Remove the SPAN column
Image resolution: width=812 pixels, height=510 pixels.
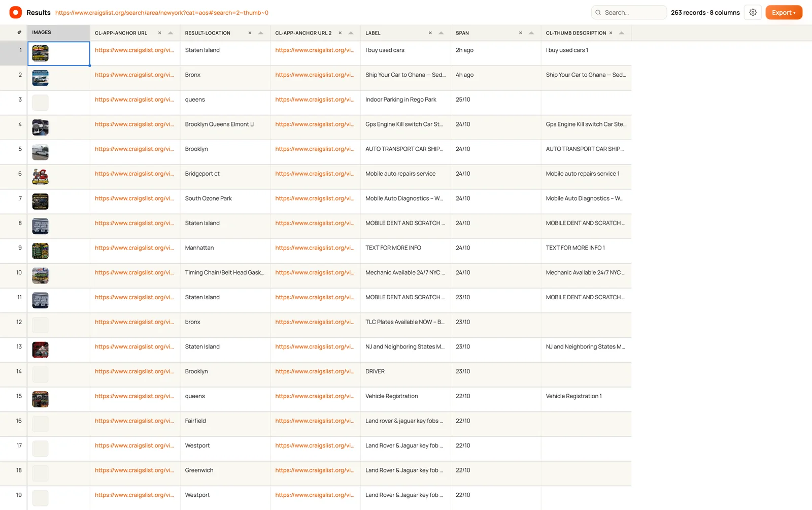coord(520,33)
